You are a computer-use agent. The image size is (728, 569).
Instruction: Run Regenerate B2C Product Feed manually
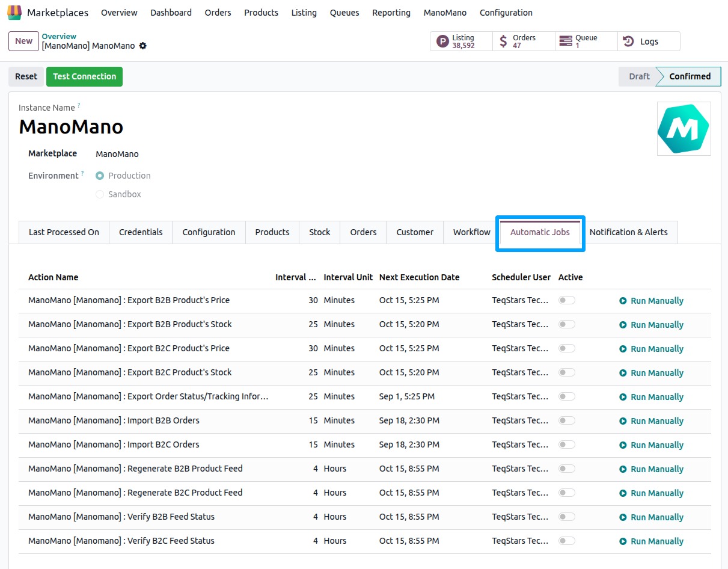point(652,493)
